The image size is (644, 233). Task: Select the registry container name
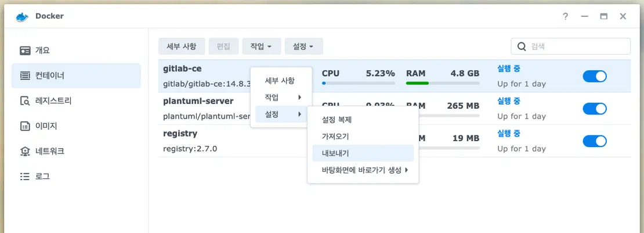[180, 134]
